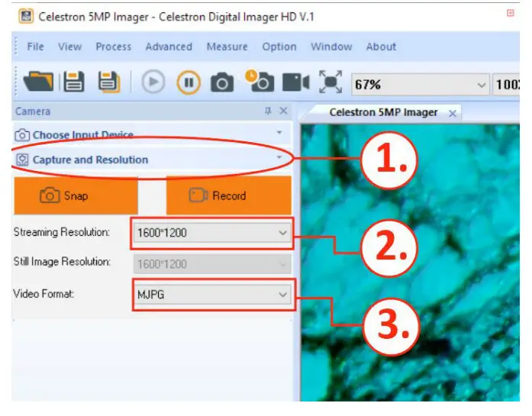Open the Still Image Resolution dropdown
The width and height of the screenshot is (532, 416).
point(212,264)
